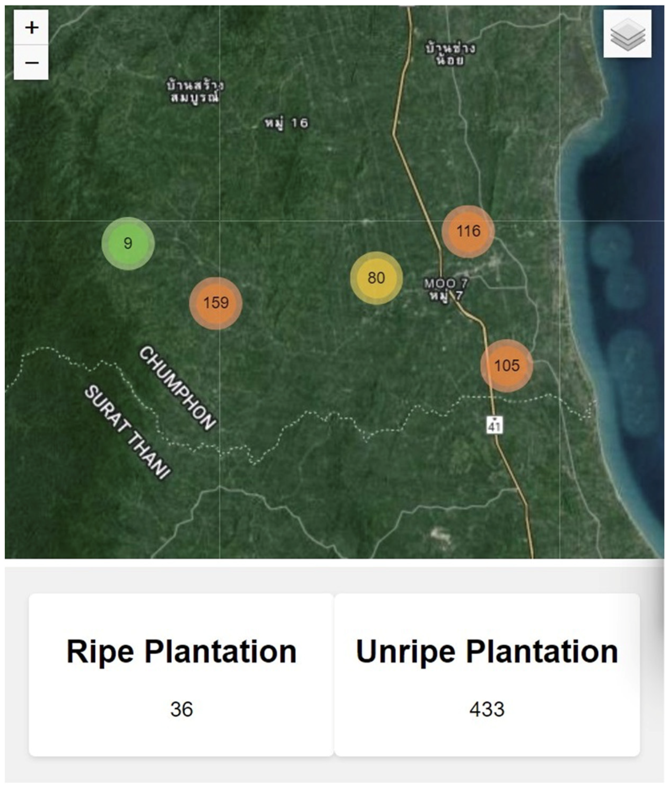Viewport: 672px width, 792px height.
Task: Zoom out using the minus button
Action: point(31,62)
